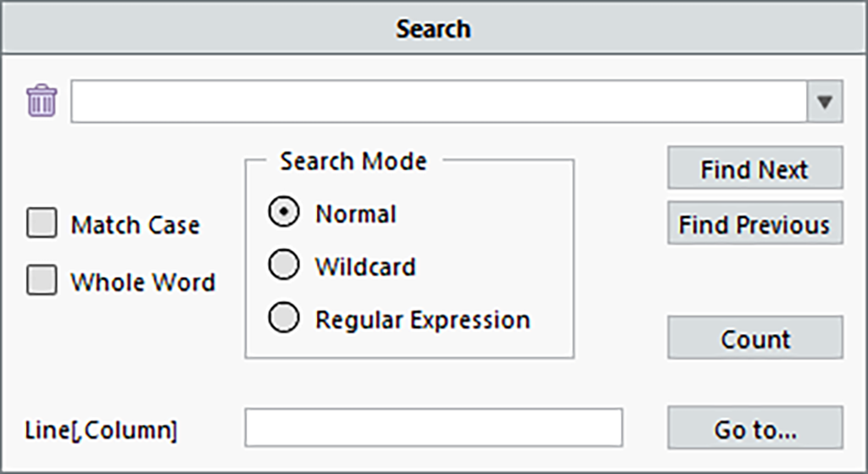The image size is (868, 474).
Task: Click the Search panel title bar
Action: tap(433, 29)
